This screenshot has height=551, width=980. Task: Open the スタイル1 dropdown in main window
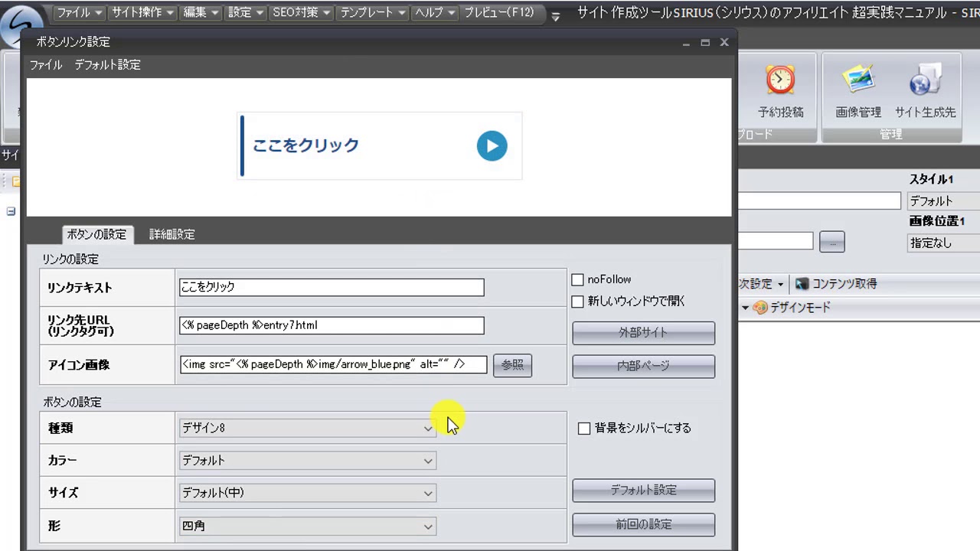(x=943, y=201)
